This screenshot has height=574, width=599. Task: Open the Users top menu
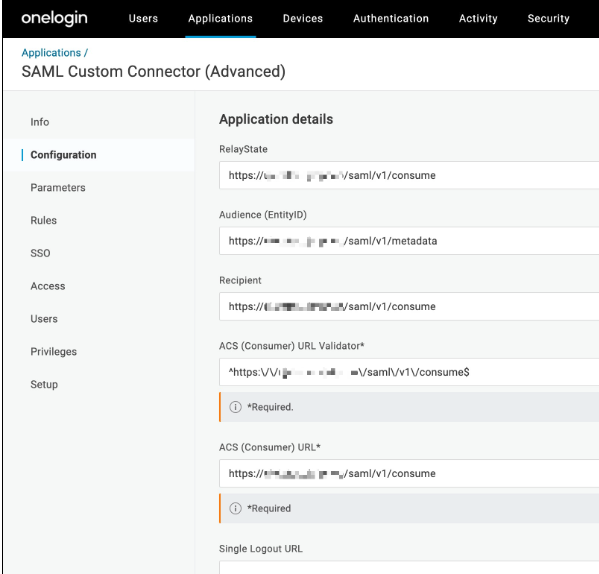tap(143, 18)
